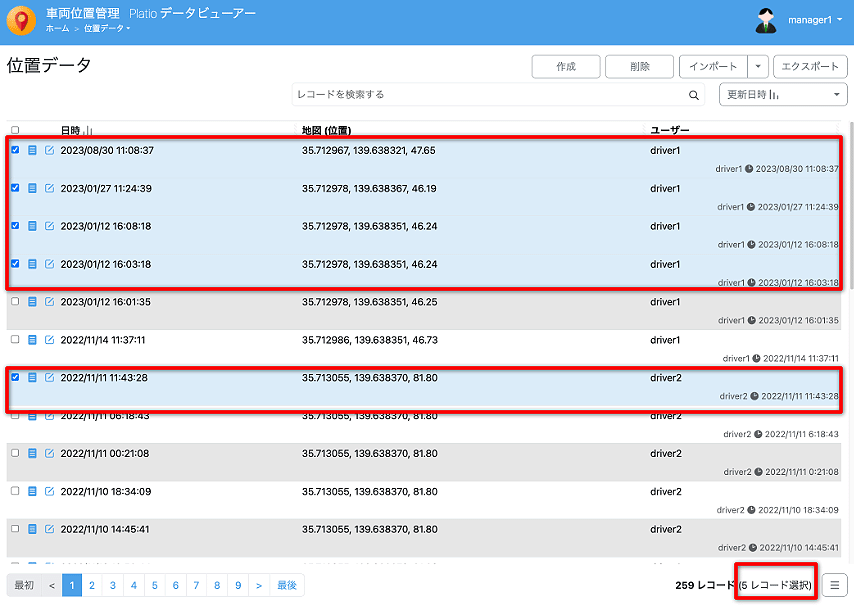Open detail view icon for 2022/11/11 00:21:08 record
Viewport: 854px width, 606px height.
click(x=32, y=454)
